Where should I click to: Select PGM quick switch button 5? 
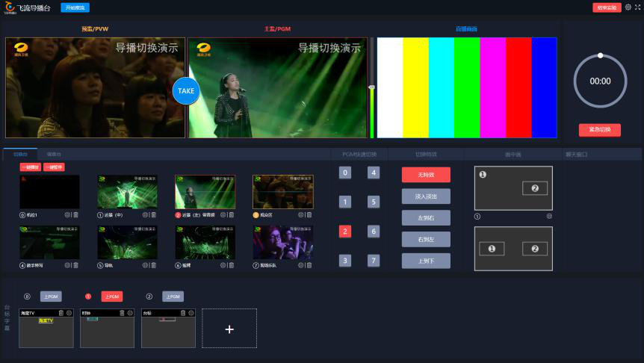[374, 202]
